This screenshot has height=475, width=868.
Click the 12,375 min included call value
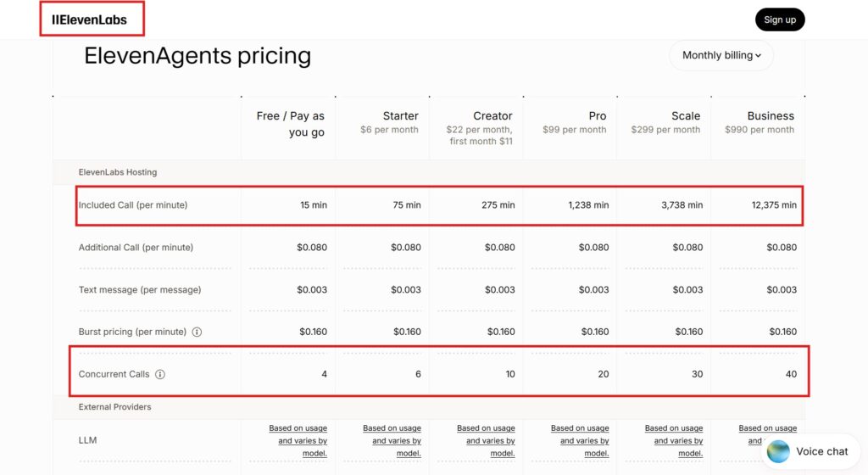774,204
